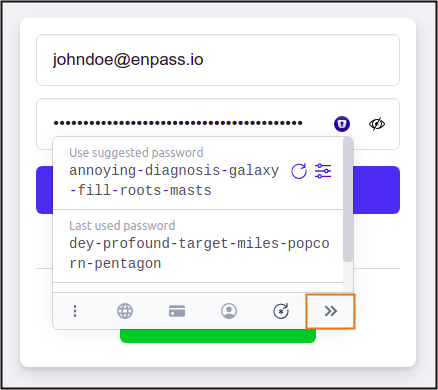Expand the popup with double chevron
The height and width of the screenshot is (390, 438).
331,311
